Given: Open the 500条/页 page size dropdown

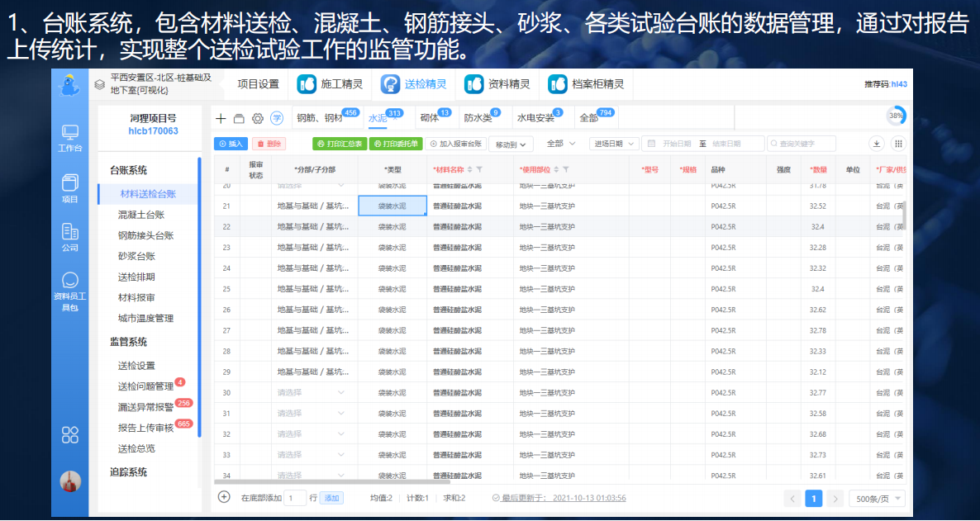Looking at the screenshot, I should (878, 499).
